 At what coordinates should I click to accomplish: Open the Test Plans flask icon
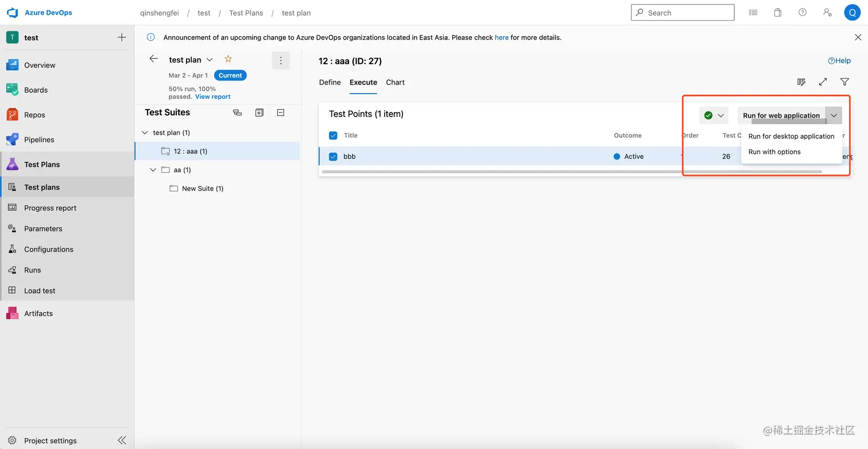(x=13, y=164)
